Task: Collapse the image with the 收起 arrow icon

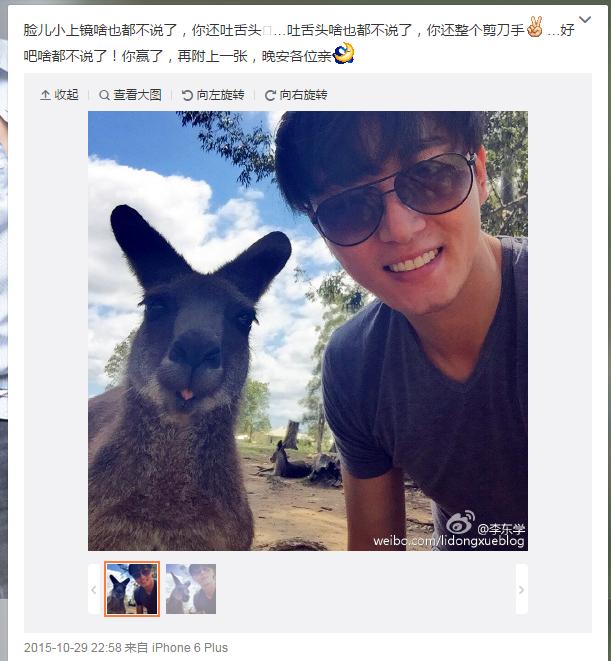Action: (46, 95)
